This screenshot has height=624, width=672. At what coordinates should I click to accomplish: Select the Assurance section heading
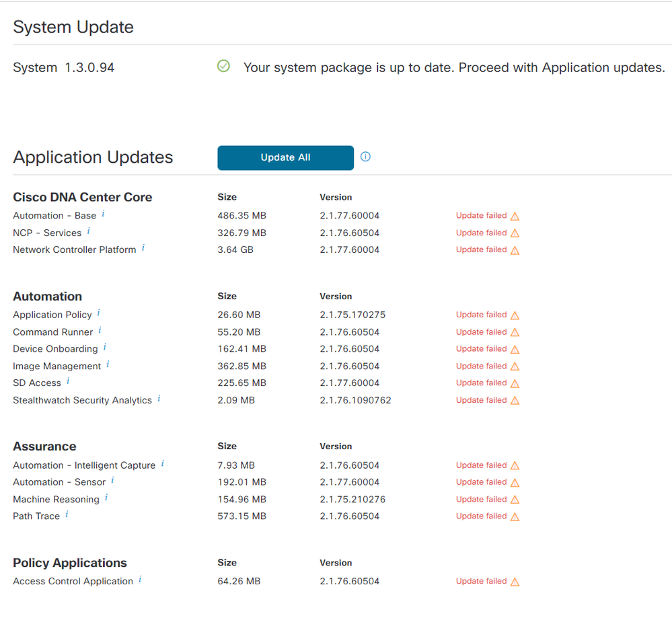tap(44, 446)
